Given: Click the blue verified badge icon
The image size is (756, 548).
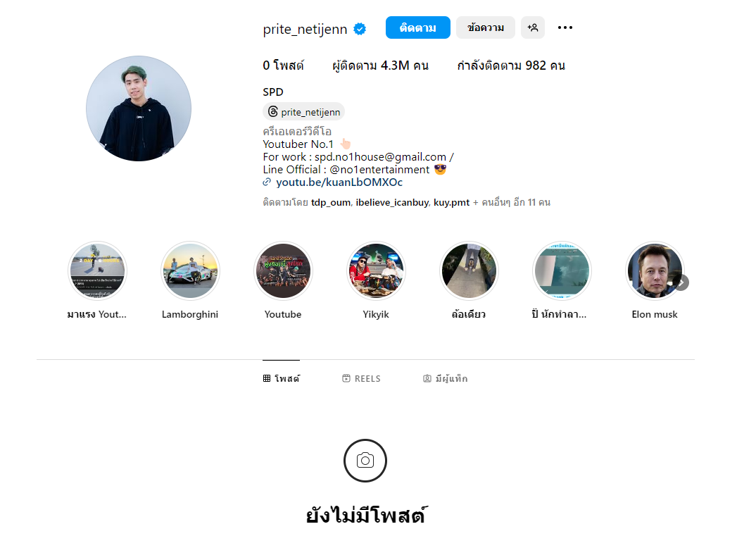Looking at the screenshot, I should (360, 29).
